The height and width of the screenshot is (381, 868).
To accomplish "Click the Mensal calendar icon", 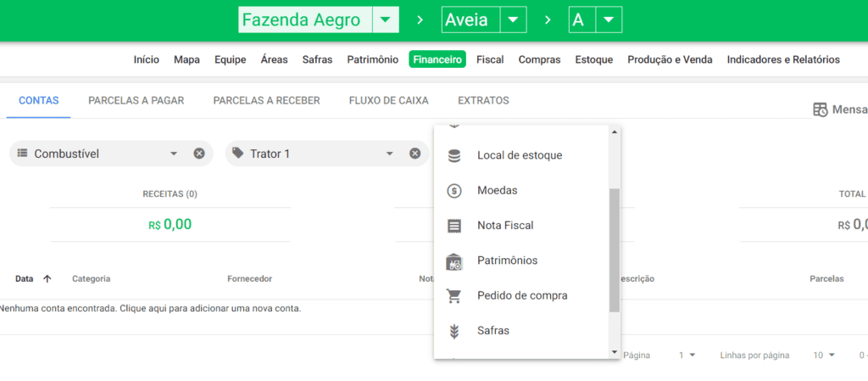I will click(x=820, y=109).
